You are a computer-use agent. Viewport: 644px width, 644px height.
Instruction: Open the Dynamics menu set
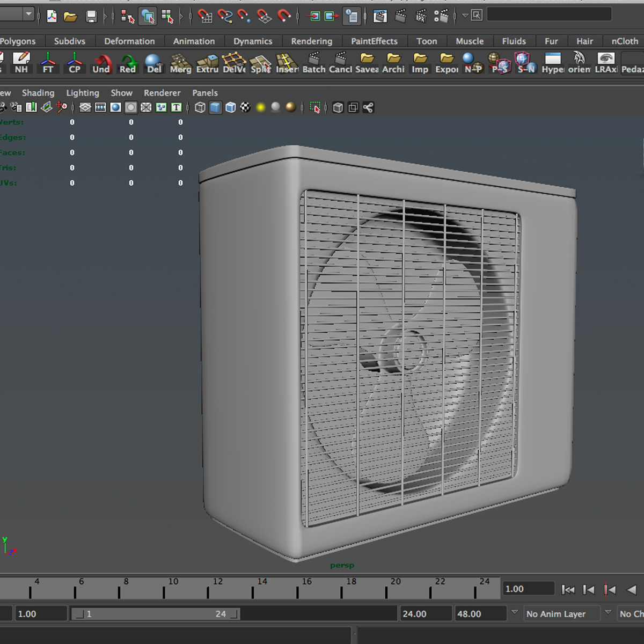253,41
